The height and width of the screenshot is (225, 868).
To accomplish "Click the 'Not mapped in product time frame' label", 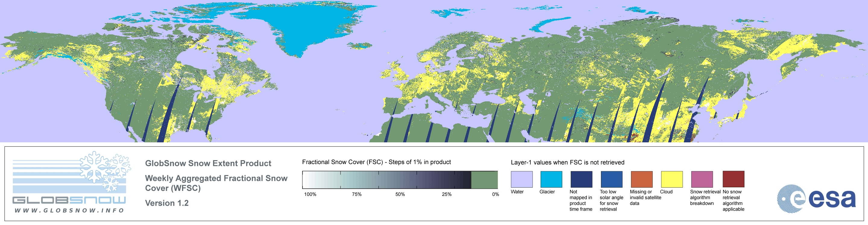I will 581,200.
